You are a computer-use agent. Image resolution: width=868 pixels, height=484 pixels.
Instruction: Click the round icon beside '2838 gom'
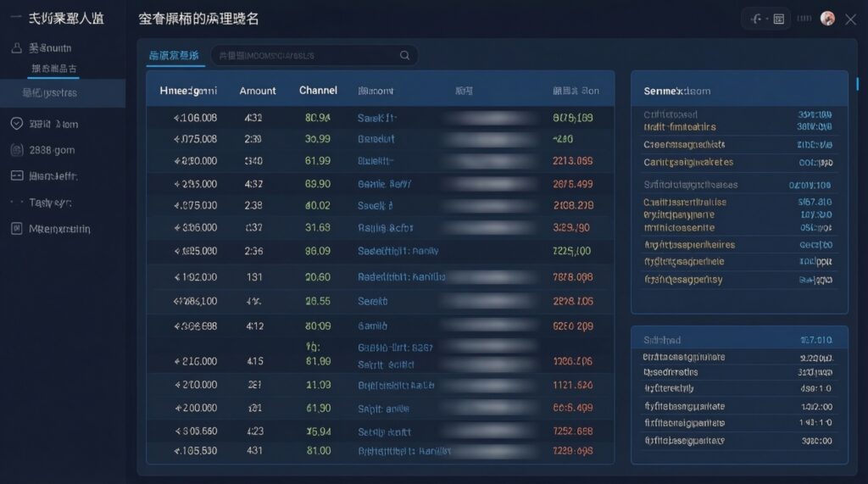click(x=16, y=150)
